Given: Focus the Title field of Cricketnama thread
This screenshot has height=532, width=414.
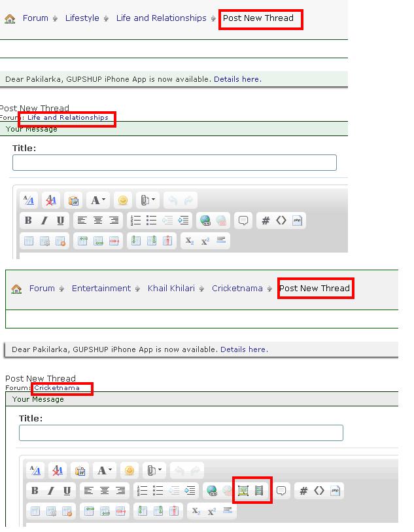Looking at the screenshot, I should [181, 433].
